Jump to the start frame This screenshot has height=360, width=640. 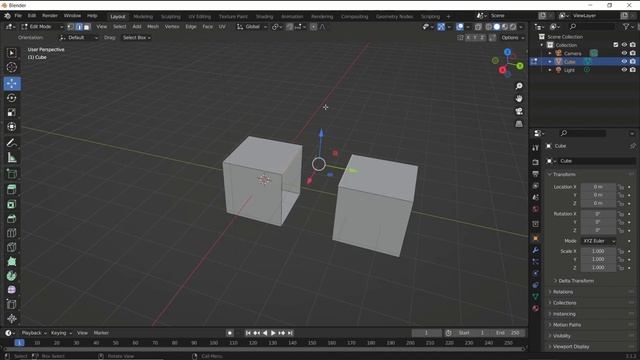click(x=248, y=333)
